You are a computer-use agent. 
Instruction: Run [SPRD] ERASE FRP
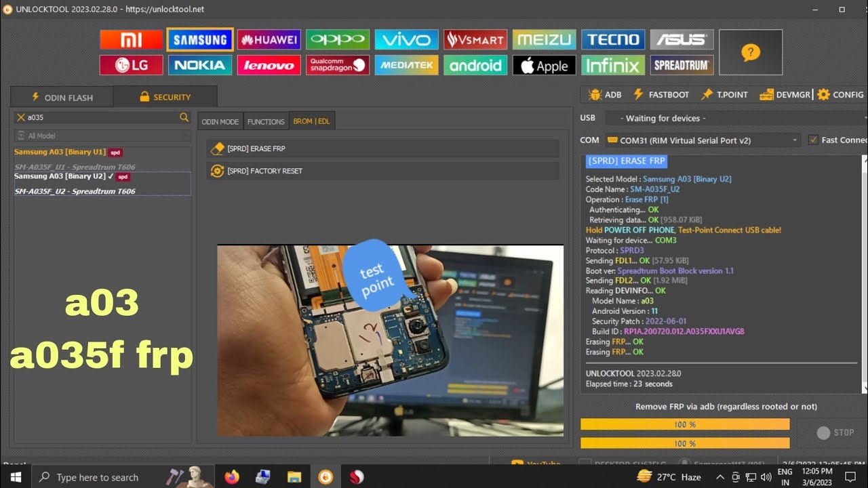coord(383,148)
